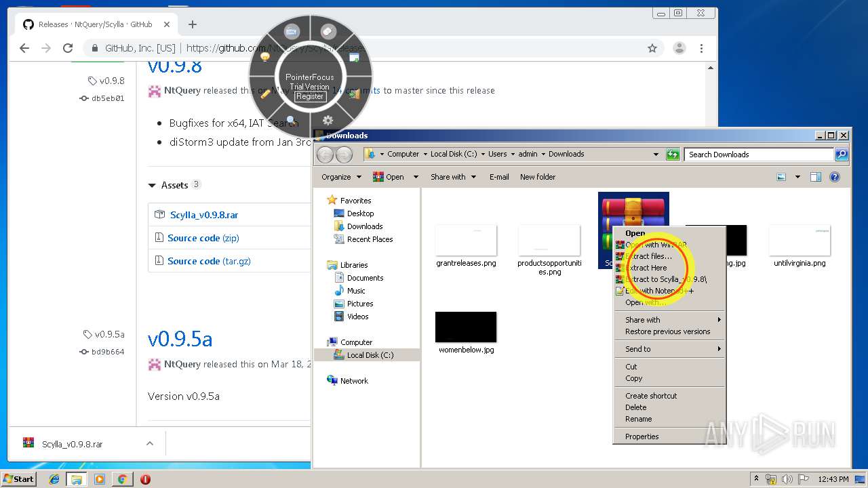This screenshot has width=868, height=488.
Task: Open the Share with toolbar dropdown
Action: 452,177
